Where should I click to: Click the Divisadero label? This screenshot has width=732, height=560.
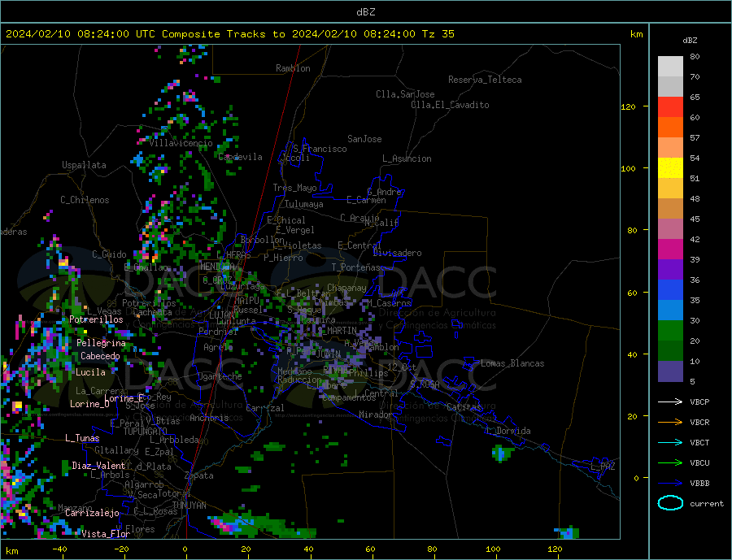pos(397,253)
